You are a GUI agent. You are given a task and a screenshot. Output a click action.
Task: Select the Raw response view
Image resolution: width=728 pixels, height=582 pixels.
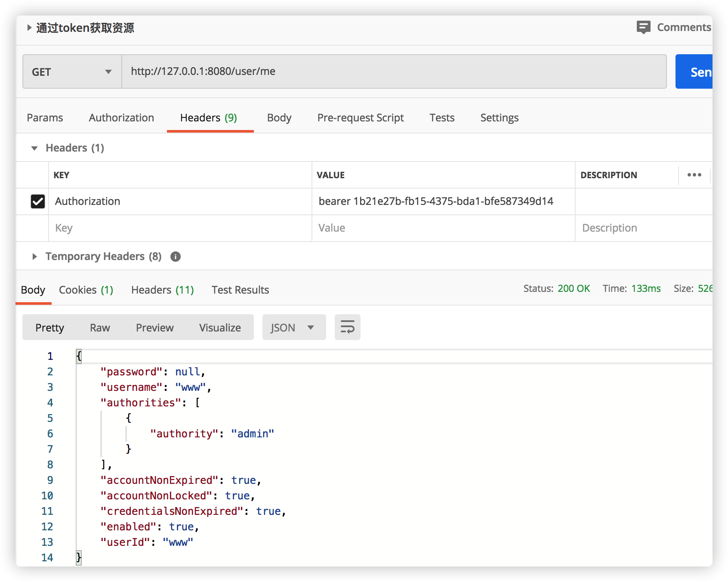coord(100,328)
